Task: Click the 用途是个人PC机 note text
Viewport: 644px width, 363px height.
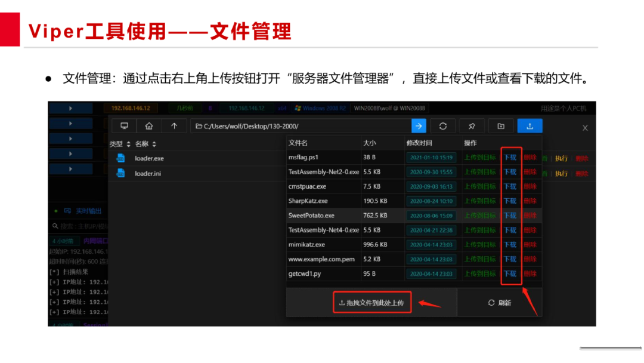Action: (563, 109)
